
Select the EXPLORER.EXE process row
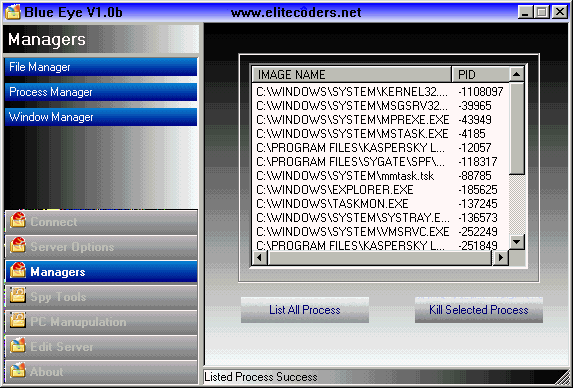coord(380,190)
